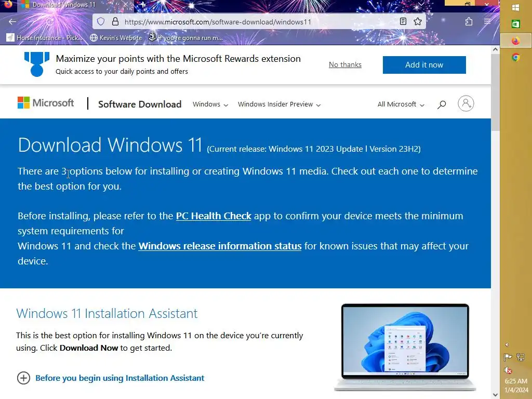The height and width of the screenshot is (399, 532).
Task: Open the 'if you're gonna run m...' bookmark
Action: (185, 37)
